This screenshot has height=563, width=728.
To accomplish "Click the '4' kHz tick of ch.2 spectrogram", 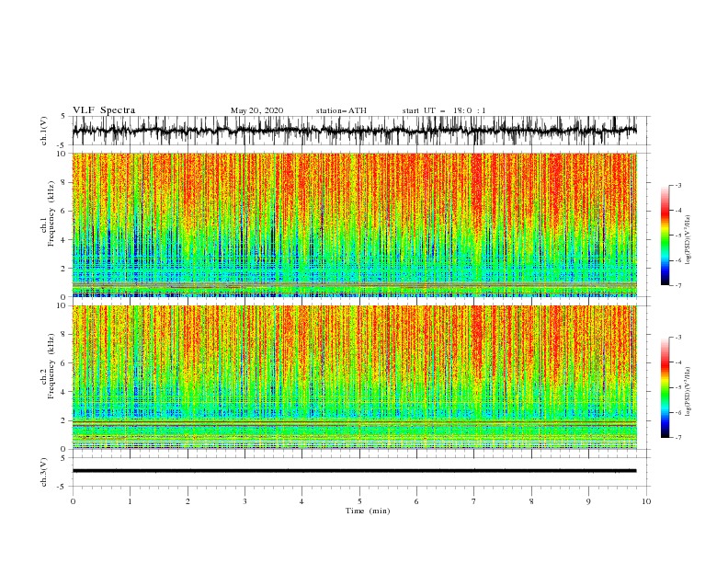I will 64,392.
